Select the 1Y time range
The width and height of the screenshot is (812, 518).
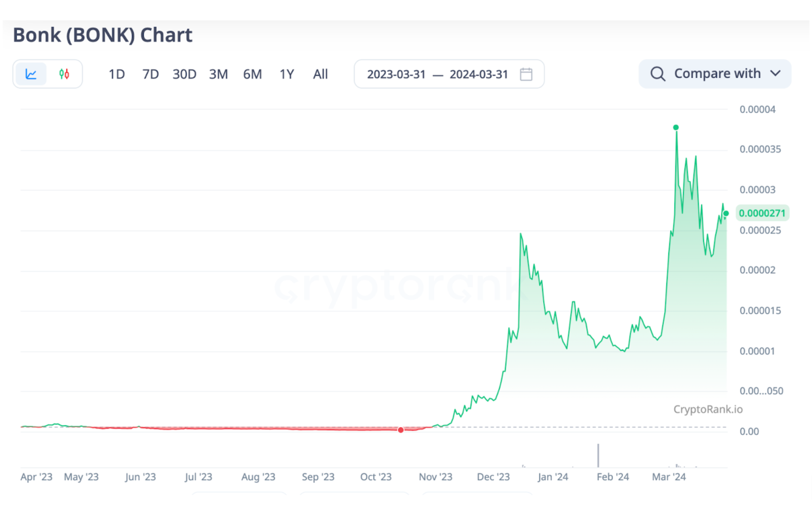coord(286,74)
